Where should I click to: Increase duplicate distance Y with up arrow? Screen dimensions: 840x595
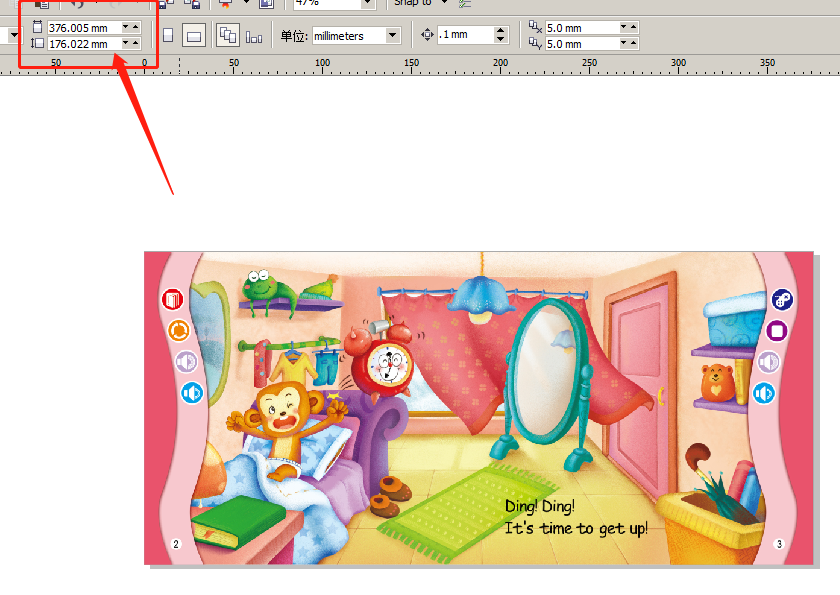click(634, 43)
